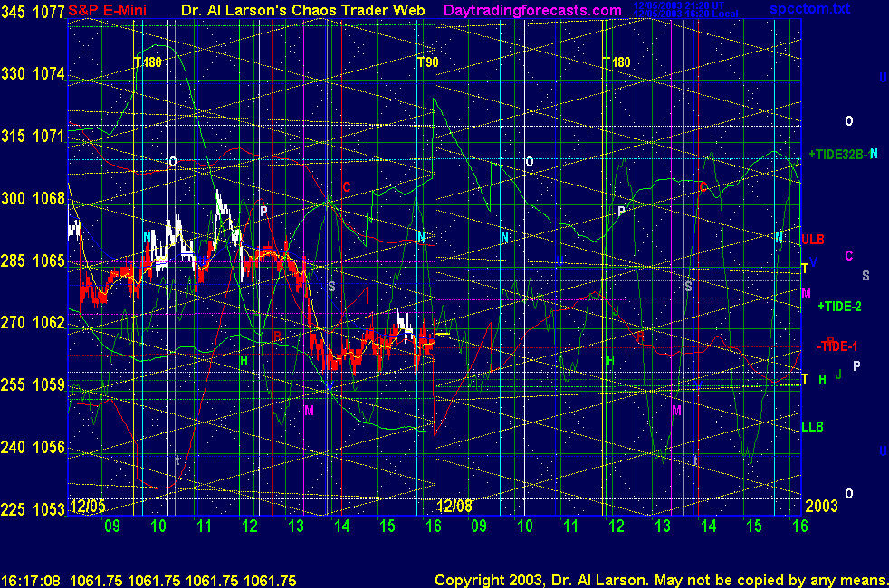The height and width of the screenshot is (588, 889).
Task: Select the 255 1059 price axis label
Action: point(33,384)
